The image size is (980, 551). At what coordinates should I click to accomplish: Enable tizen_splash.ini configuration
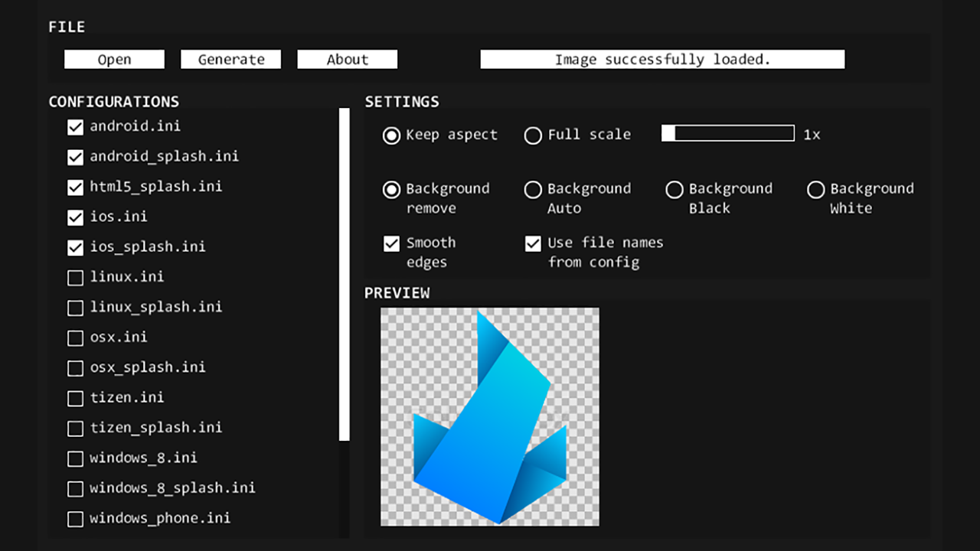(x=75, y=429)
